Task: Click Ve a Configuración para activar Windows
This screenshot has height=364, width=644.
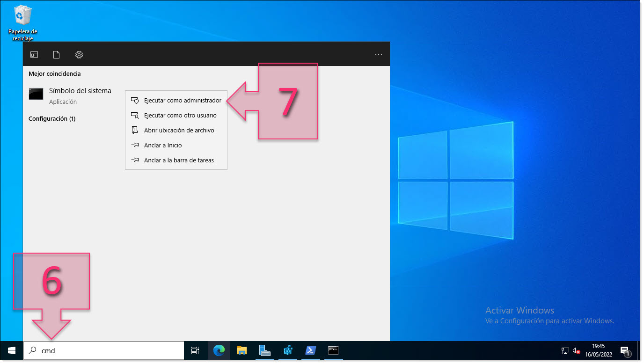Action: pyautogui.click(x=549, y=320)
